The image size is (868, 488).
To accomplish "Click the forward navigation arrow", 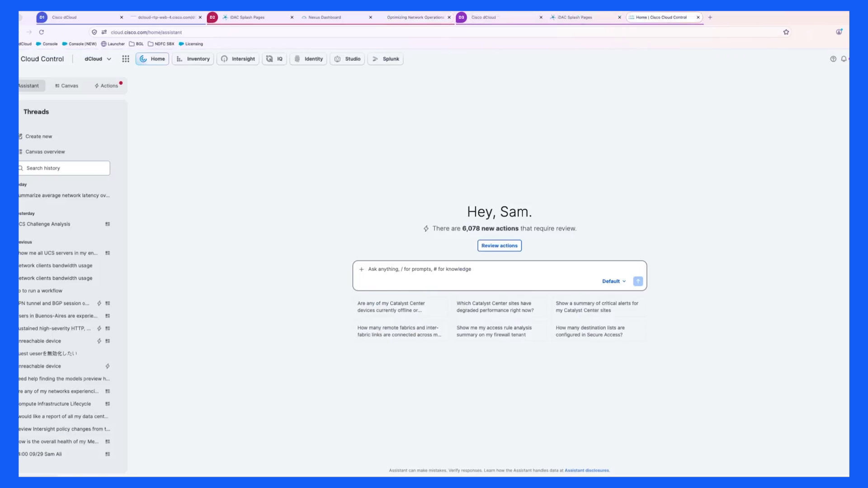I will 29,32.
